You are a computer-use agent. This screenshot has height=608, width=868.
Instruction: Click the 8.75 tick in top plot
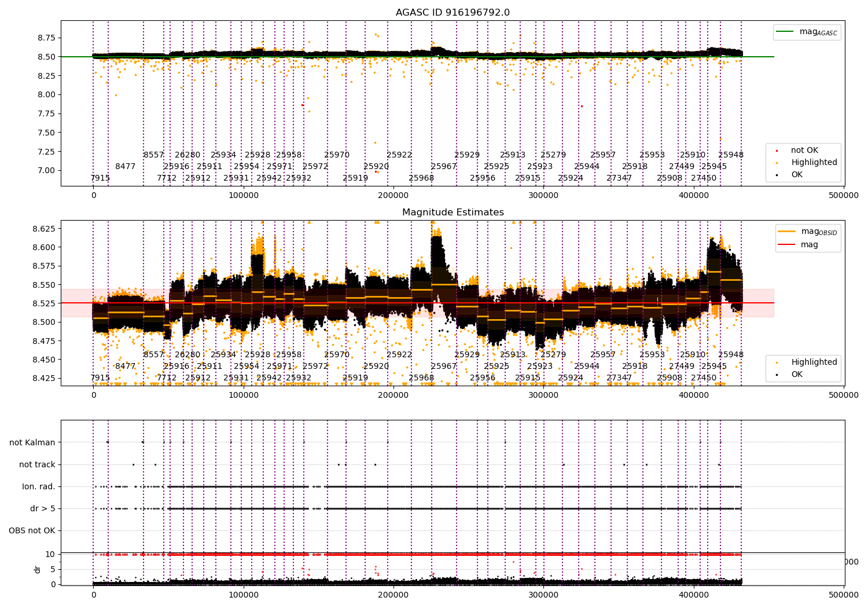(x=46, y=38)
